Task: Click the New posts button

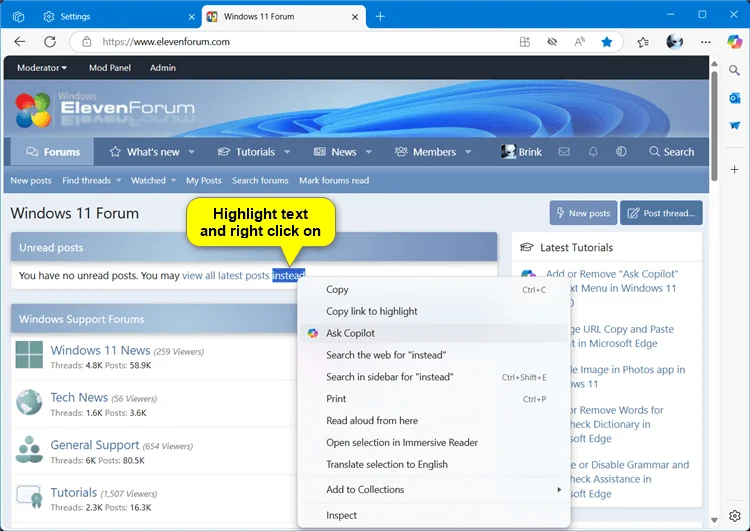Action: pyautogui.click(x=583, y=213)
